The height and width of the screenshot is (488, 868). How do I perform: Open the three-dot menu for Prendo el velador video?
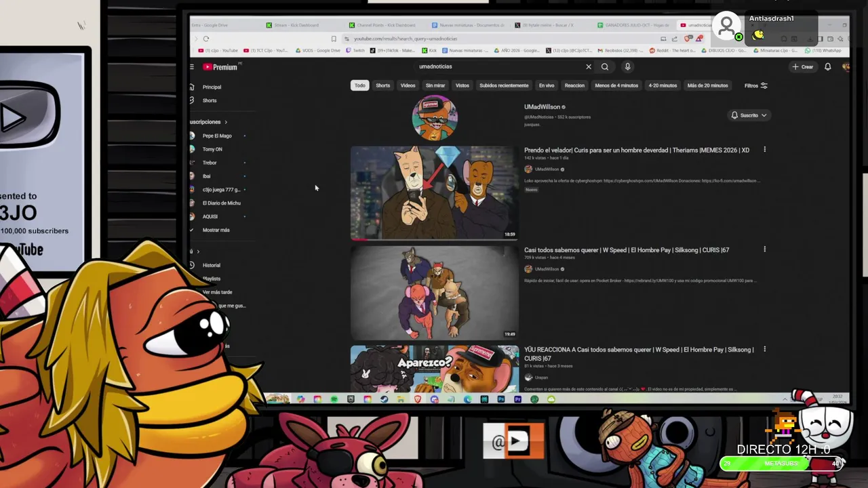coord(764,150)
